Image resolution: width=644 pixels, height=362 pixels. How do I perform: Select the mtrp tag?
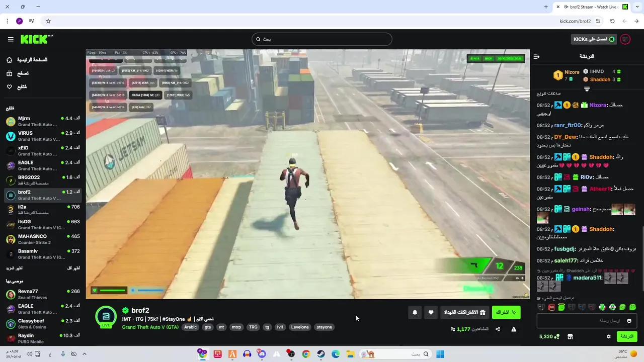tap(236, 327)
